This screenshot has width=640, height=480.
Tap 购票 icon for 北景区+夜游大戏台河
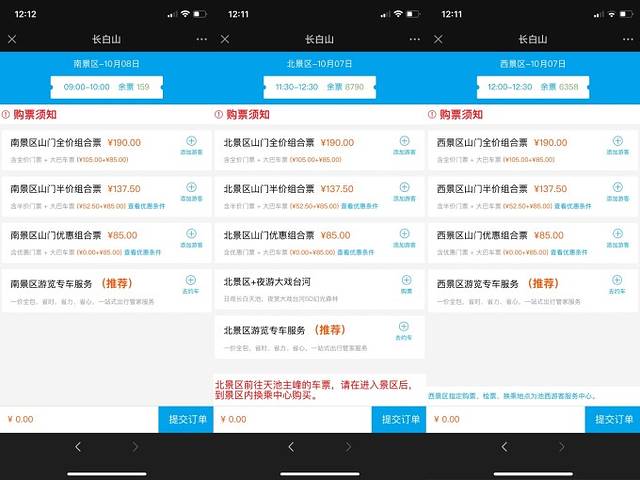[x=404, y=284]
